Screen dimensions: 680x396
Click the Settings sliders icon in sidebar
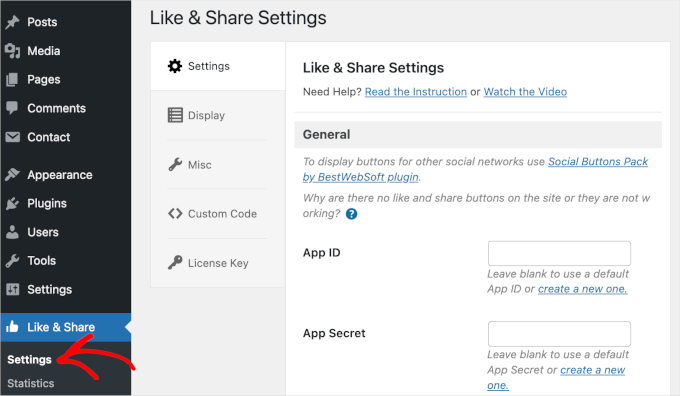[13, 289]
